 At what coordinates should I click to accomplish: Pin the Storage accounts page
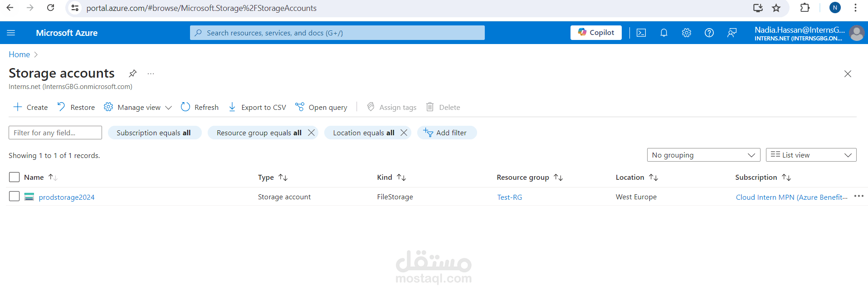click(132, 73)
